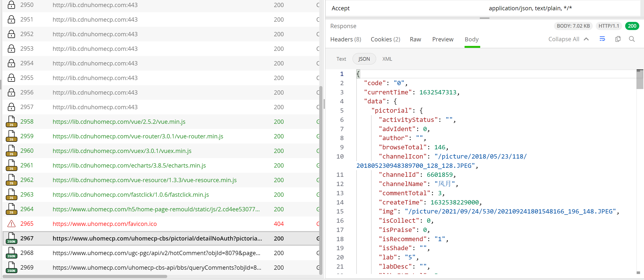644x280 pixels.
Task: Click the lock icon of request 2952
Action: pos(11,34)
